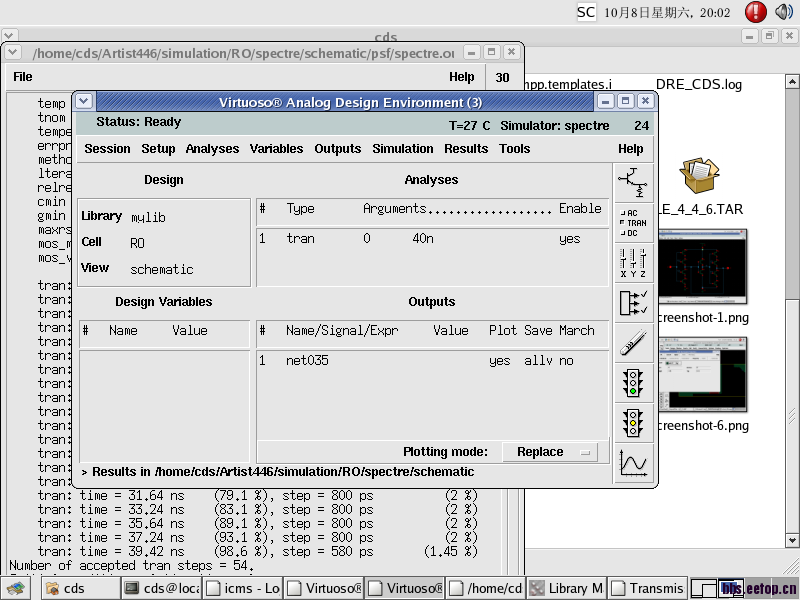Open the Virtuoso window menu button in titlebar

point(84,101)
